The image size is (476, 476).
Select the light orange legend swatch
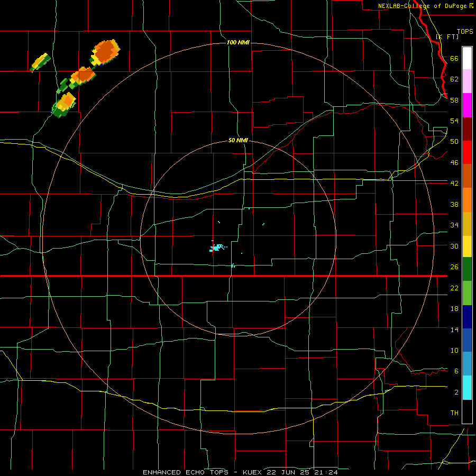pos(467,200)
